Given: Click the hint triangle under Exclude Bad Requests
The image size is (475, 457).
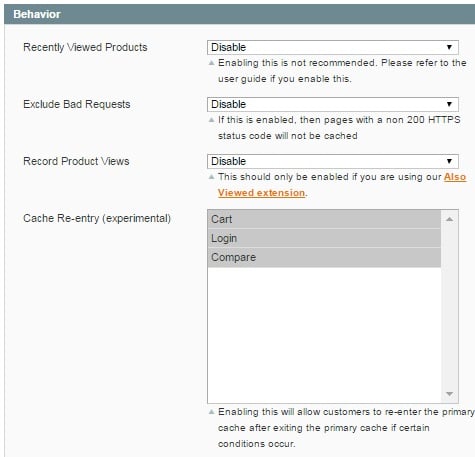Looking at the screenshot, I should [x=211, y=120].
